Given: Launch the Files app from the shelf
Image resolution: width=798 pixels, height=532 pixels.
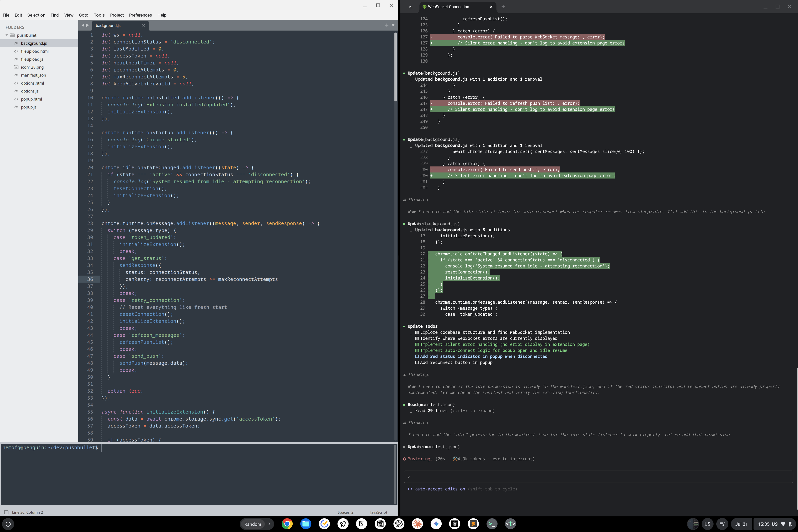Looking at the screenshot, I should (306, 524).
